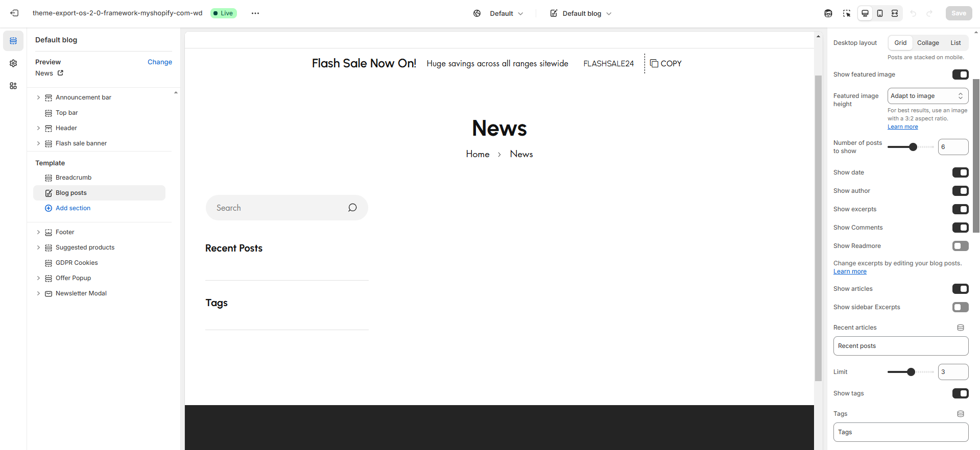Viewport: 980px width, 450px height.
Task: Switch to mobile preview icon
Action: click(880, 13)
